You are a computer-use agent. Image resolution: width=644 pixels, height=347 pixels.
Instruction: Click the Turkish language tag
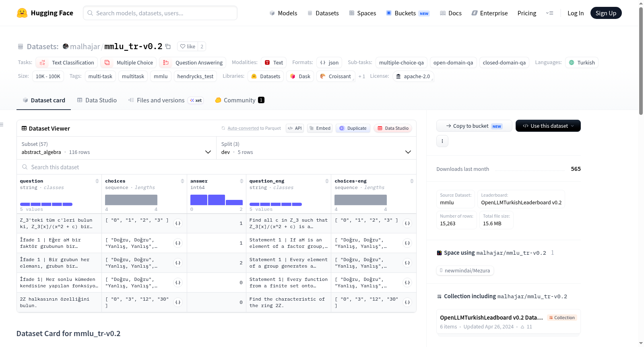pyautogui.click(x=582, y=62)
